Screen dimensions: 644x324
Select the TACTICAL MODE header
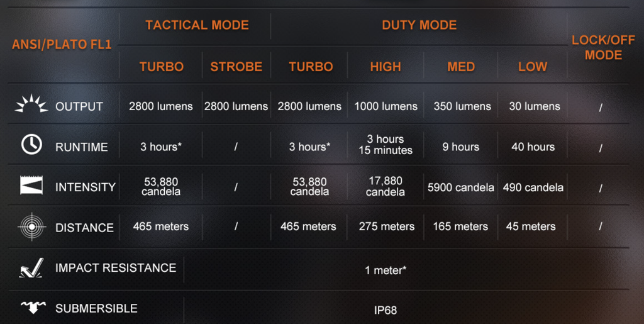[x=197, y=26]
